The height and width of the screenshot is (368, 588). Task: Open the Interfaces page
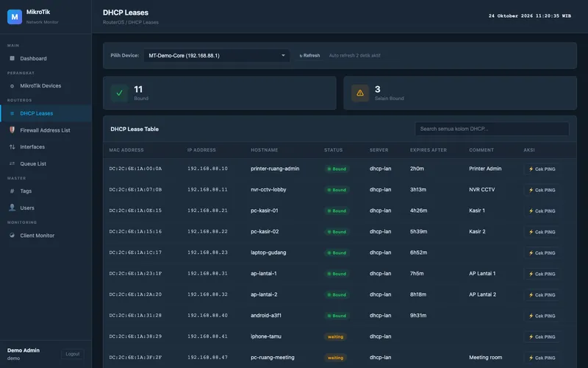[46, 146]
